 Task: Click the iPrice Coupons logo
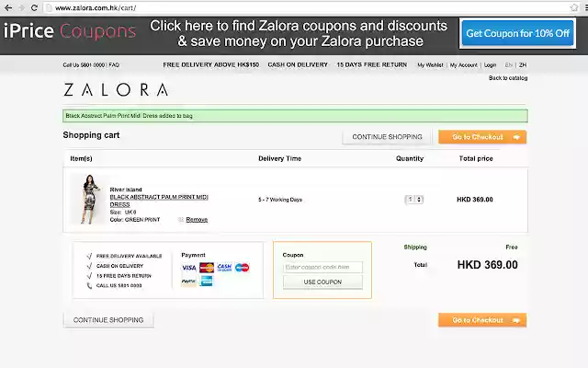click(x=70, y=31)
